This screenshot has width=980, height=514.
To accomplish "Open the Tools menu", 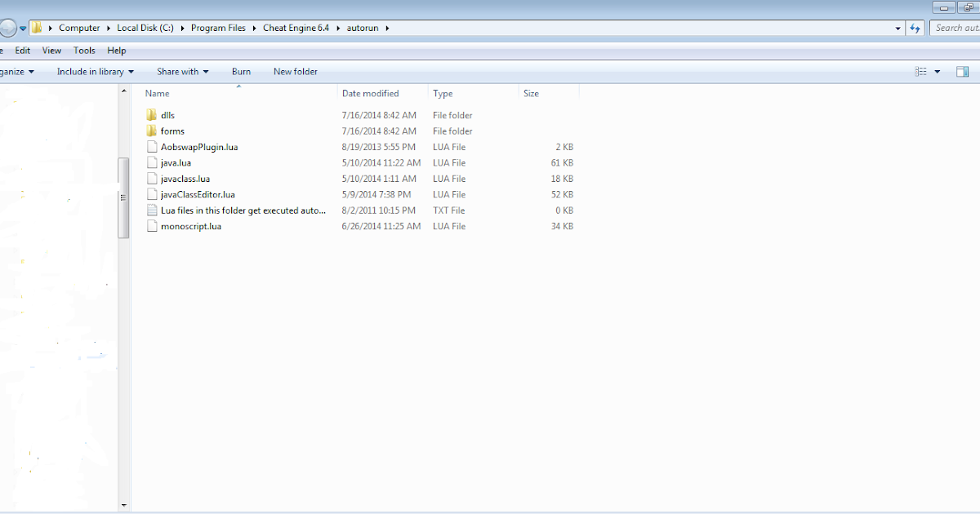I will point(84,51).
